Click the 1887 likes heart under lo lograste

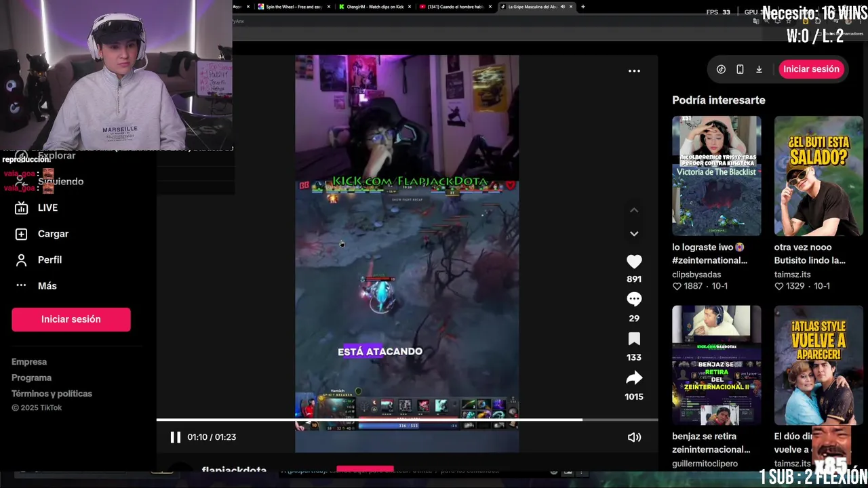677,286
